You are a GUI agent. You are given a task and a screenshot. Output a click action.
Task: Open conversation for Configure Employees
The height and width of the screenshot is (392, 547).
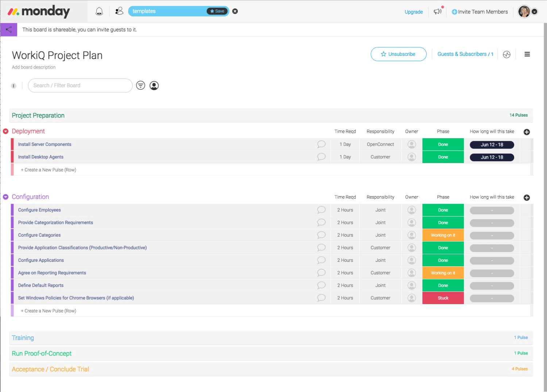click(x=321, y=210)
